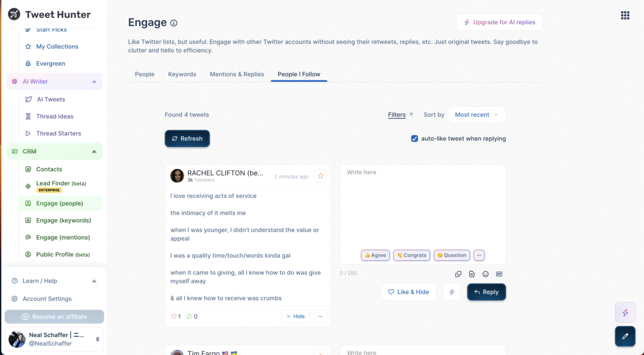Open Rachel Clifton's profile avatar

point(177,175)
